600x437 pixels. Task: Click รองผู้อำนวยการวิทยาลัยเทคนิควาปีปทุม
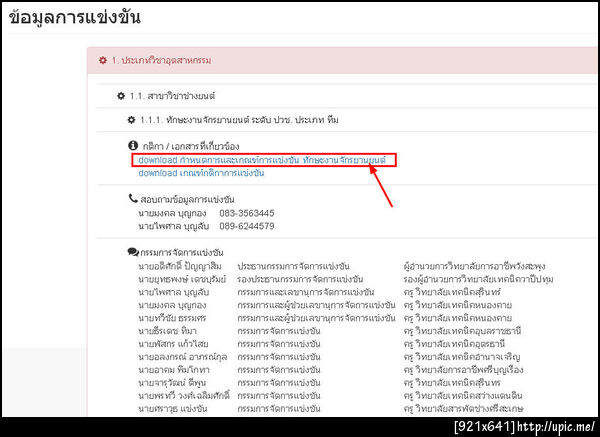478,279
